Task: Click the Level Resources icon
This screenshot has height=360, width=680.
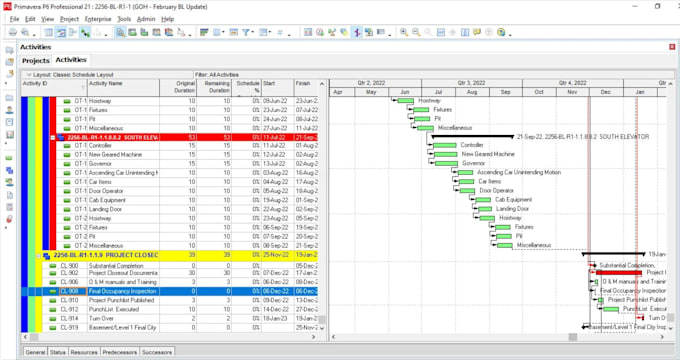Action: 332,33
